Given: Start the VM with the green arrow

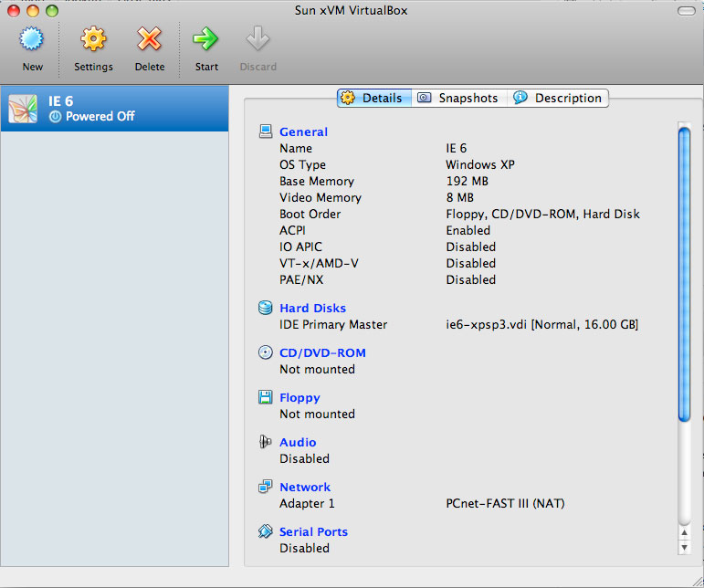Looking at the screenshot, I should [205, 39].
